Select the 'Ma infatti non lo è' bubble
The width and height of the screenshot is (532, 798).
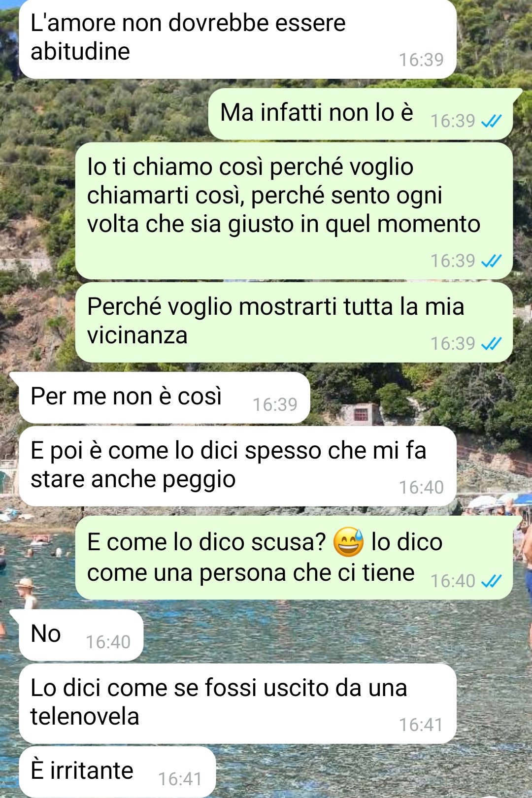(x=361, y=114)
